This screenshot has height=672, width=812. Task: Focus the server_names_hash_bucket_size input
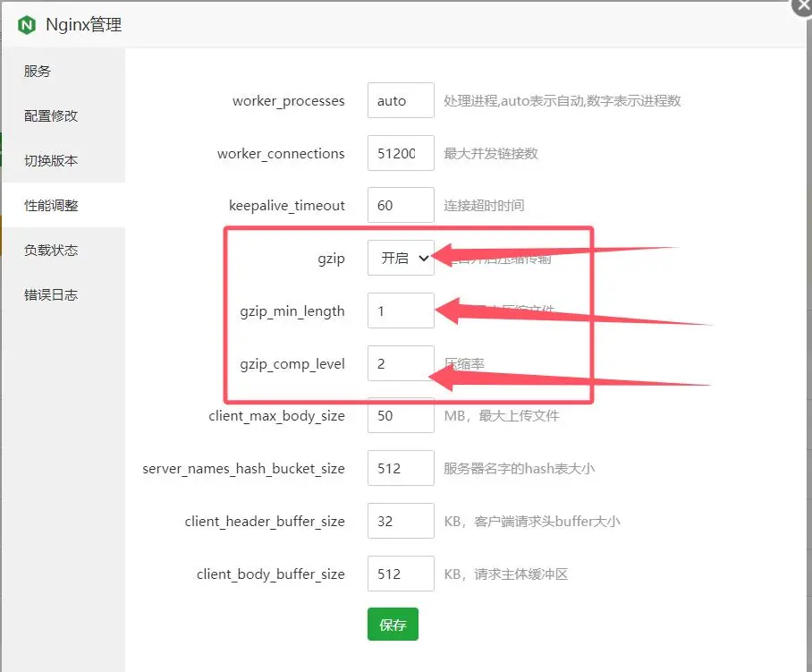(401, 468)
